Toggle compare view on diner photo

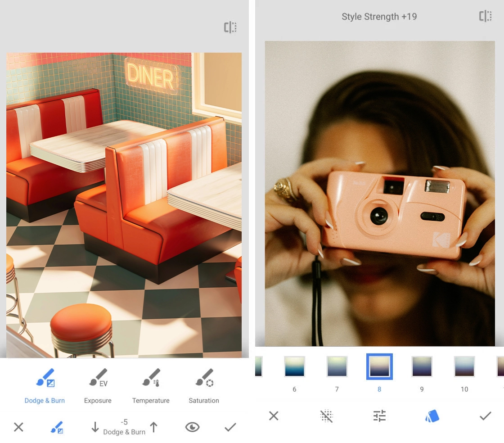click(230, 27)
